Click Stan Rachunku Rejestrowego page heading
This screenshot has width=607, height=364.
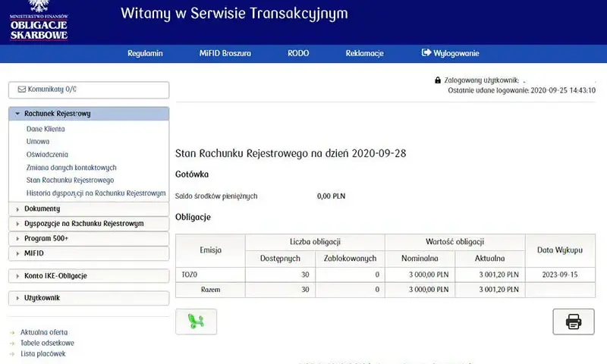pos(291,154)
